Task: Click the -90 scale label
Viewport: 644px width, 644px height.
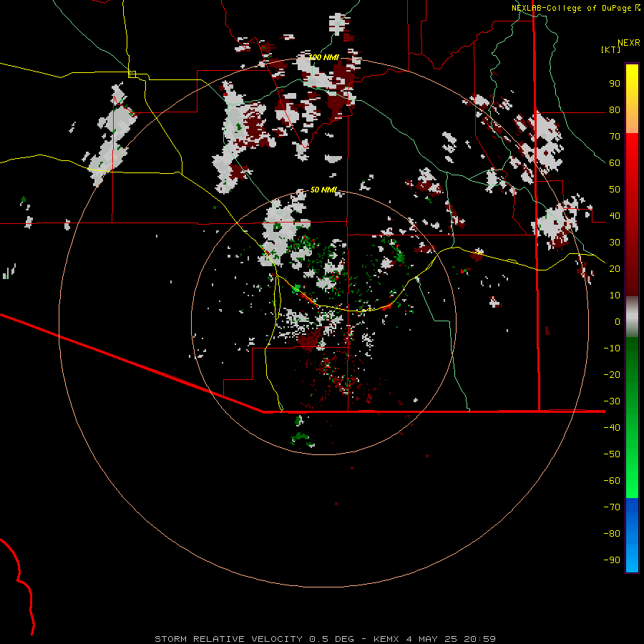Action: 612,560
